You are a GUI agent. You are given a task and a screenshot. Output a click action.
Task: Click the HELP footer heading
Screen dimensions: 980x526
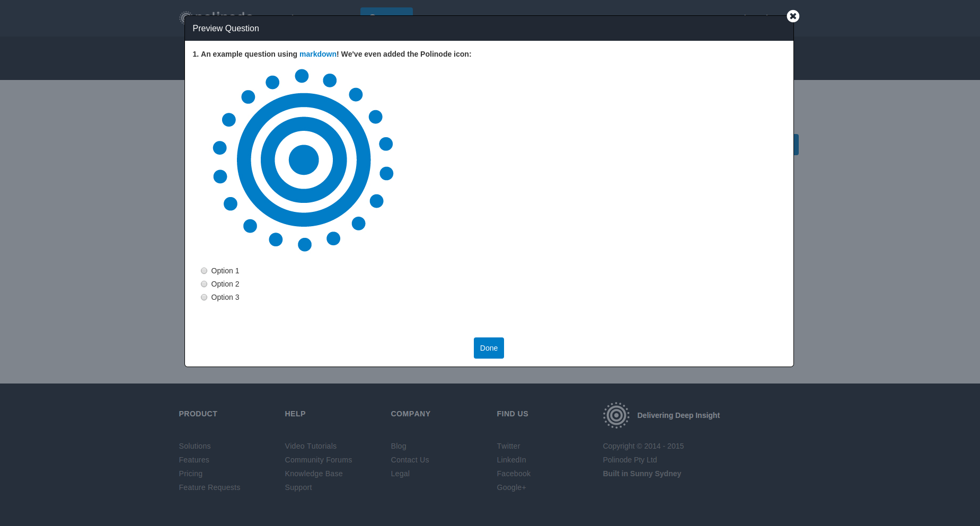(x=295, y=414)
